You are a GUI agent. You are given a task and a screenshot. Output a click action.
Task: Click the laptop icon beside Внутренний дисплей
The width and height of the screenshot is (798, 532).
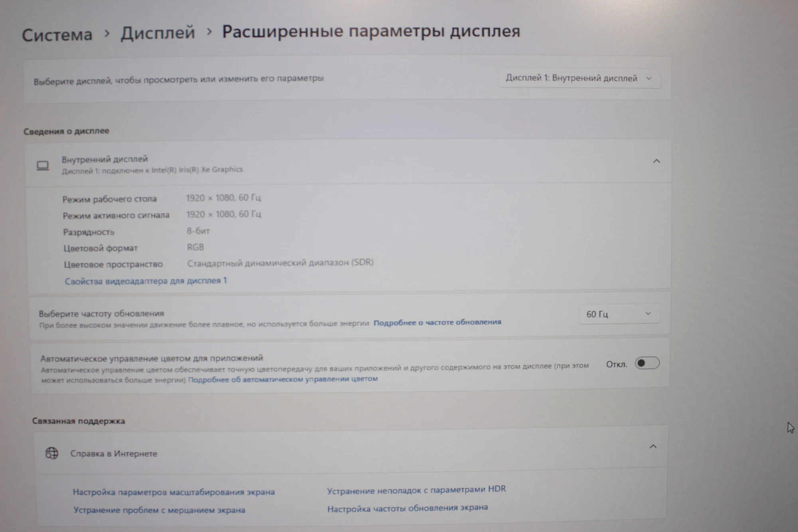pyautogui.click(x=43, y=166)
